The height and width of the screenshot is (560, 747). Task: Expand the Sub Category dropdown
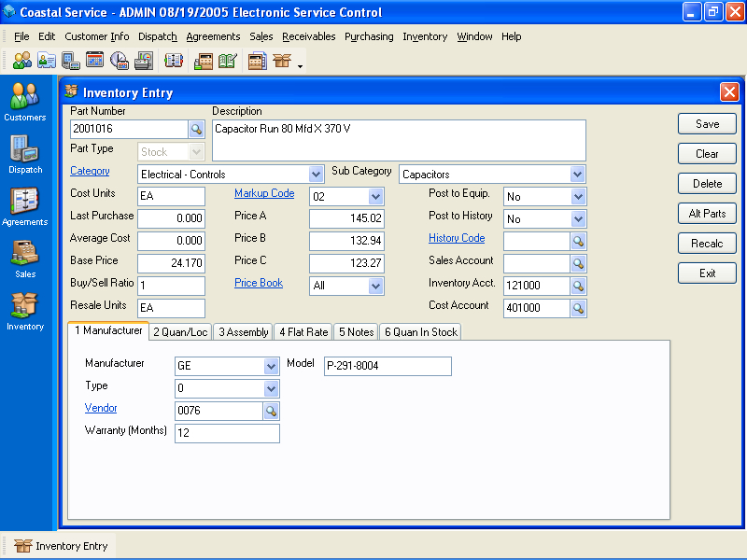click(577, 175)
